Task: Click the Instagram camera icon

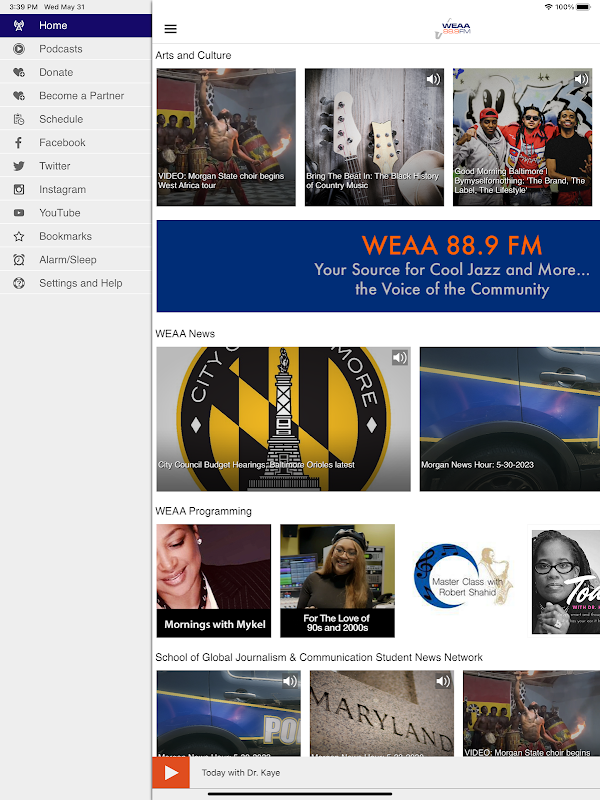Action: pyautogui.click(x=19, y=190)
